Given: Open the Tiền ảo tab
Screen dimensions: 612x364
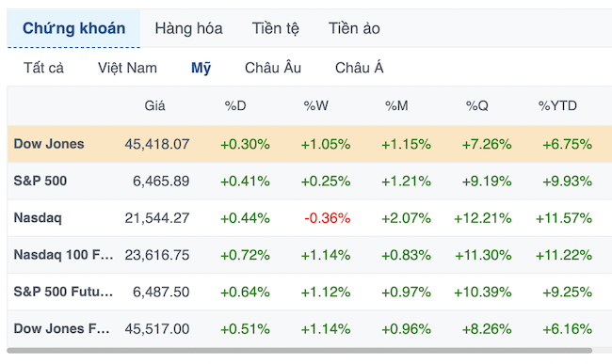Looking at the screenshot, I should pyautogui.click(x=354, y=28).
